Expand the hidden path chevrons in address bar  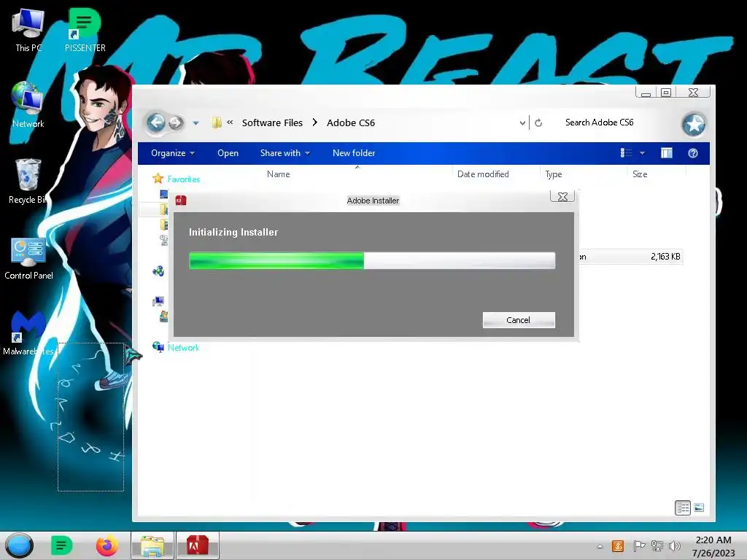(x=230, y=122)
